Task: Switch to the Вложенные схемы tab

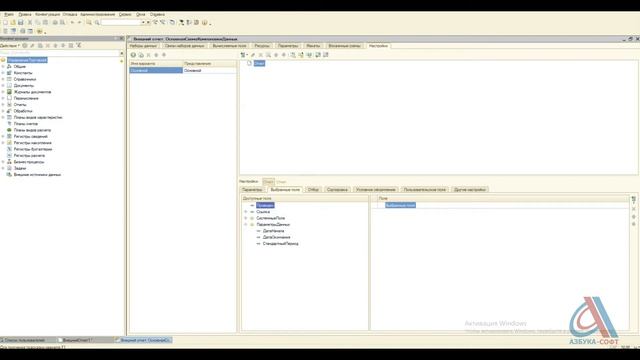Action: [x=344, y=46]
